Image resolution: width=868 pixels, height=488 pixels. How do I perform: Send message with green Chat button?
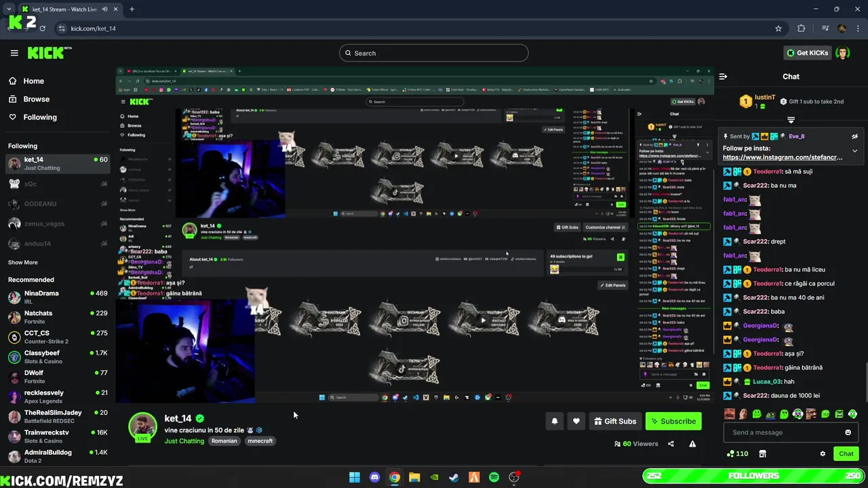[846, 453]
